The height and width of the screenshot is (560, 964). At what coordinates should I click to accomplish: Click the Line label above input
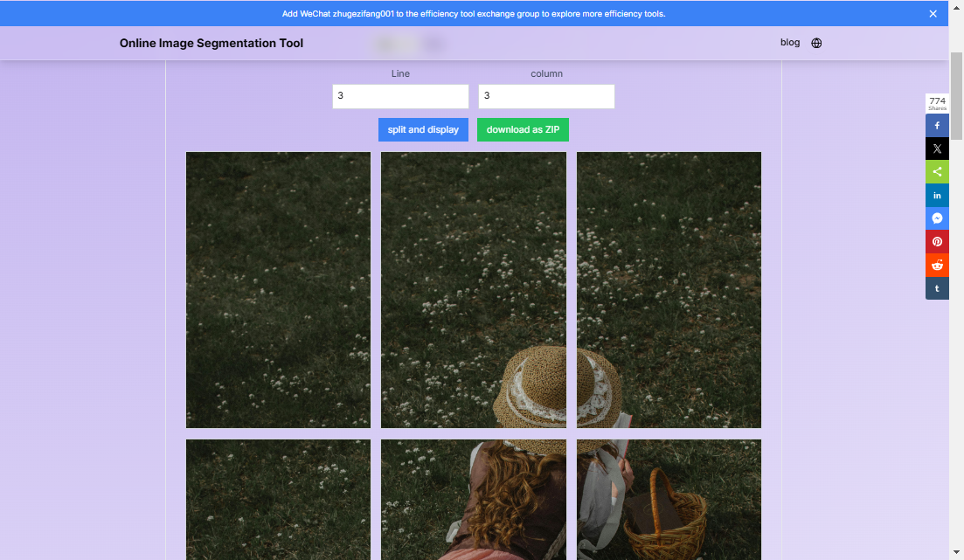(x=400, y=73)
